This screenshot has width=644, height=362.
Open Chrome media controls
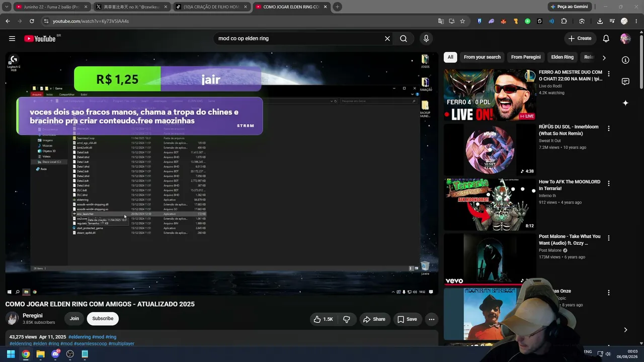(612, 21)
